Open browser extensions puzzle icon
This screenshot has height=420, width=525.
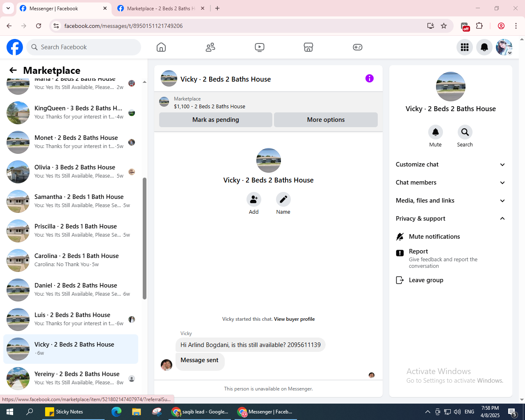coord(479,26)
